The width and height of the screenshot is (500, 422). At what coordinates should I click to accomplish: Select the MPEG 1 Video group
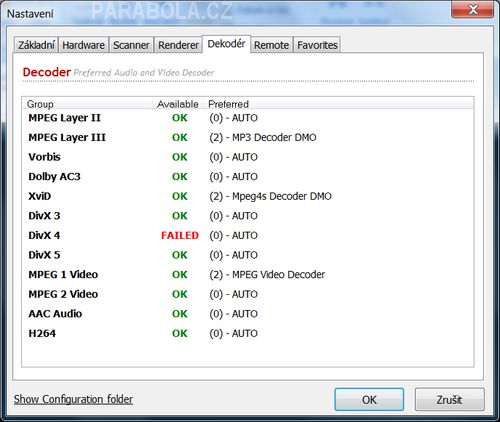tap(63, 274)
